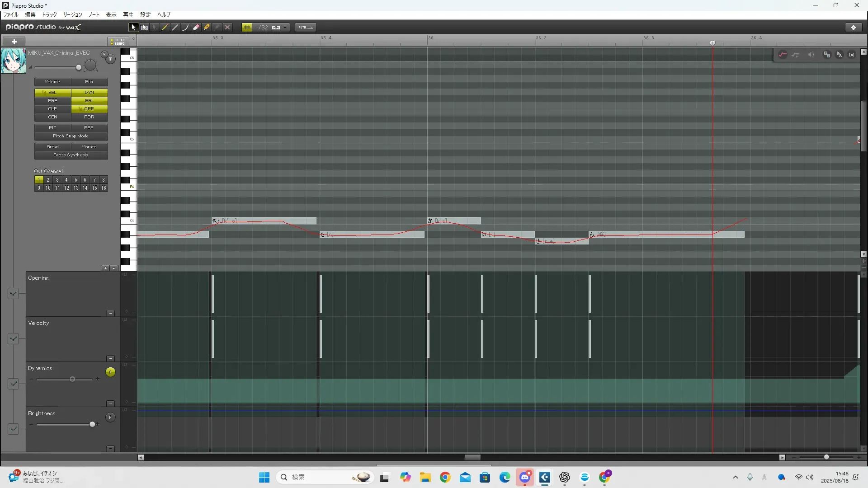868x488 pixels.
Task: Click the phoneme [a] display icon
Action: [852, 55]
